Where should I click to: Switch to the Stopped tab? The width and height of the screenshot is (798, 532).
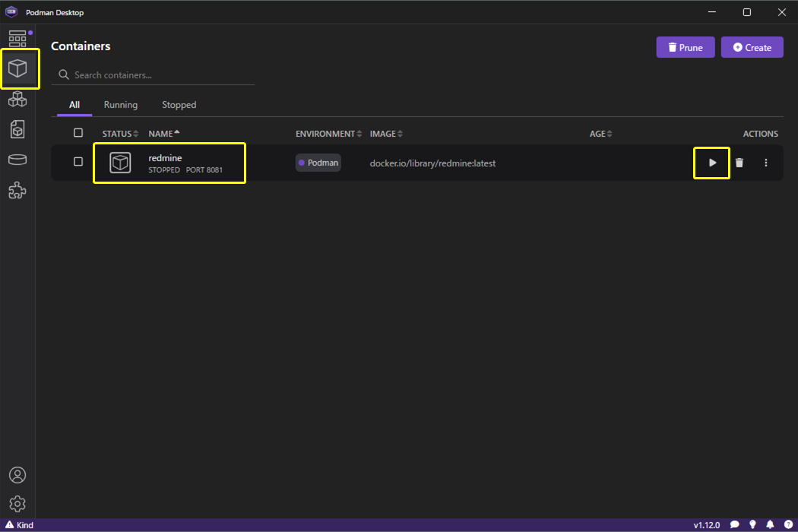pyautogui.click(x=179, y=105)
